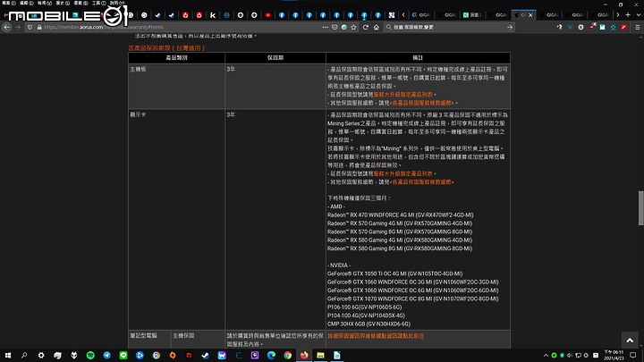Launch Google Chrome from the taskbar
This screenshot has height=362, width=644.
(x=287, y=356)
